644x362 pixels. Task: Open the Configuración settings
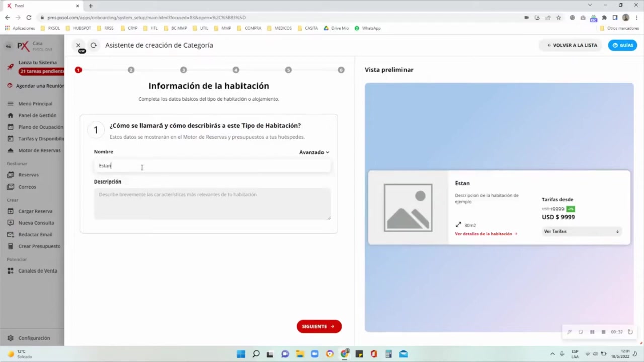point(34,338)
